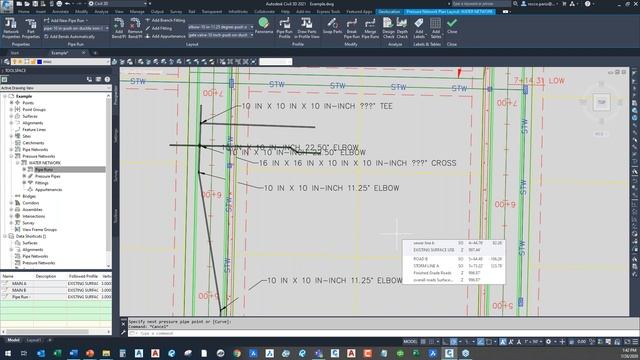Click the Add Fitting command
640x360 pixels.
click(x=159, y=28)
